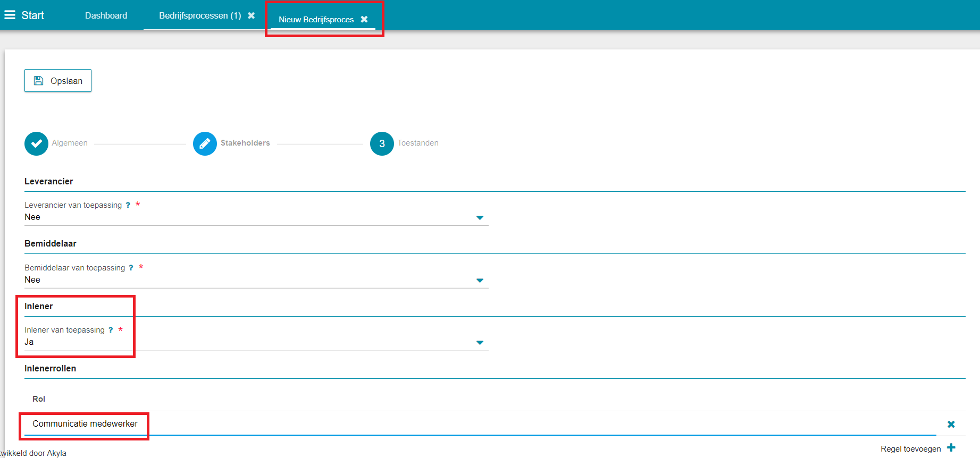Show help for Leverancier van toepassing

128,205
